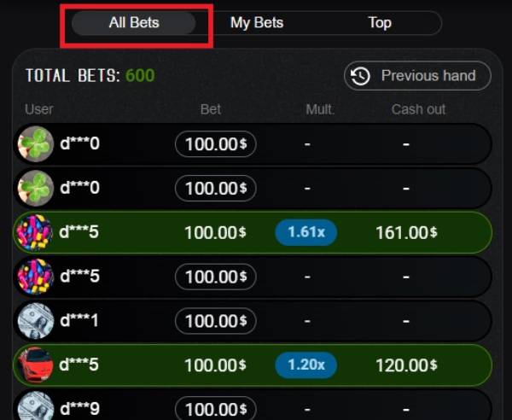This screenshot has height=420, width=512.
Task: Click the Cash out column header
Action: (418, 109)
